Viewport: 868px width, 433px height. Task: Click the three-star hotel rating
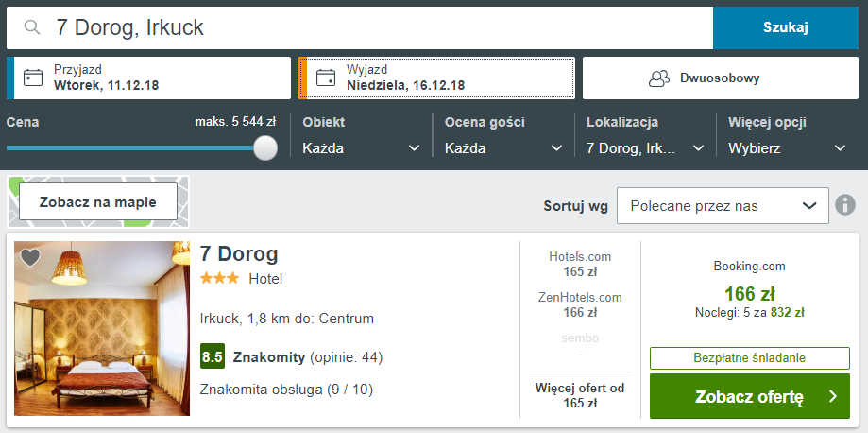[x=220, y=278]
